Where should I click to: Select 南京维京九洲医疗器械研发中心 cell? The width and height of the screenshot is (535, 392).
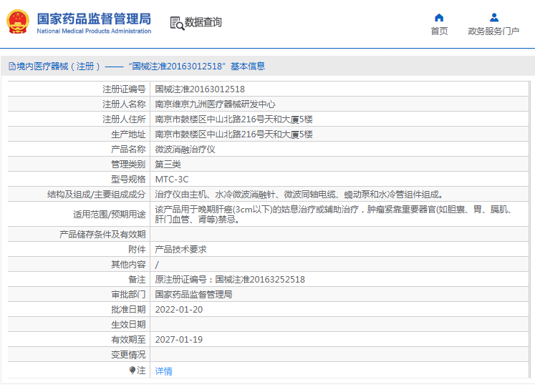216,104
